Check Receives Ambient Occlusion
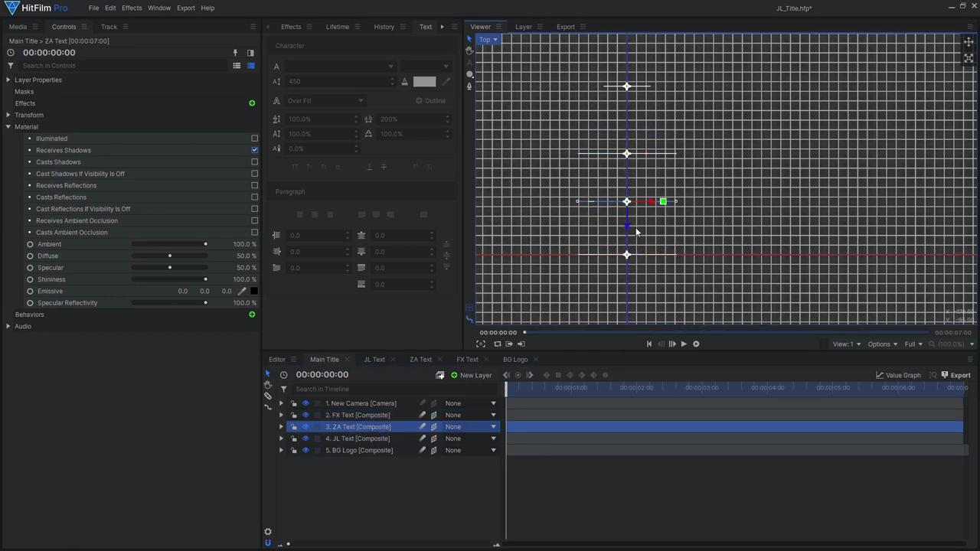980x551 pixels. click(x=254, y=220)
